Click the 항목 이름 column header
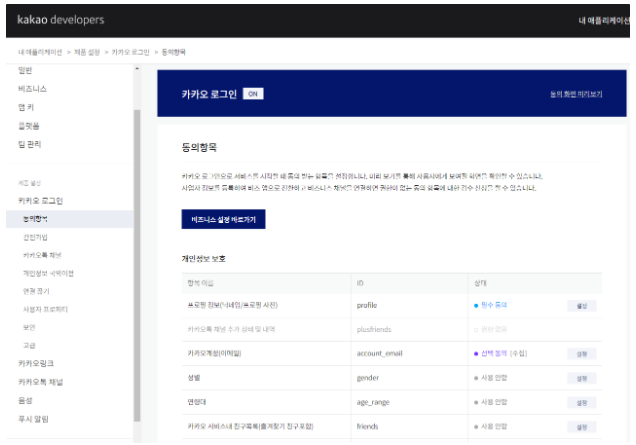Viewport: 636px width, 445px height. (200, 283)
